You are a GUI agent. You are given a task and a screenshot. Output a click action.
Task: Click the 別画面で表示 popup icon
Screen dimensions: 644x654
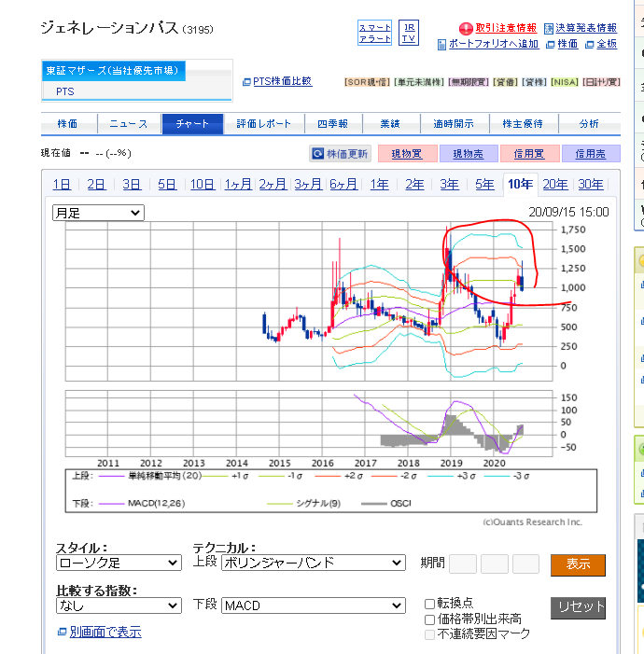pos(62,633)
